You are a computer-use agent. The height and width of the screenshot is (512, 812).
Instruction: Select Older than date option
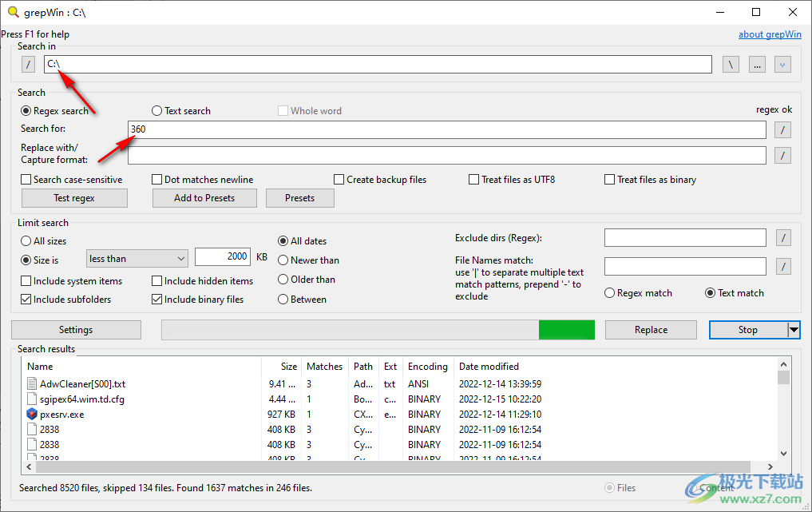pyautogui.click(x=306, y=280)
